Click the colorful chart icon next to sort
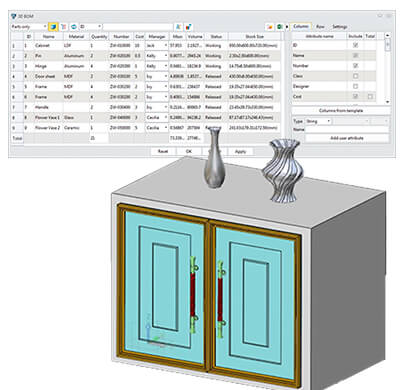Viewport: 410px width, 390px height. click(188, 27)
